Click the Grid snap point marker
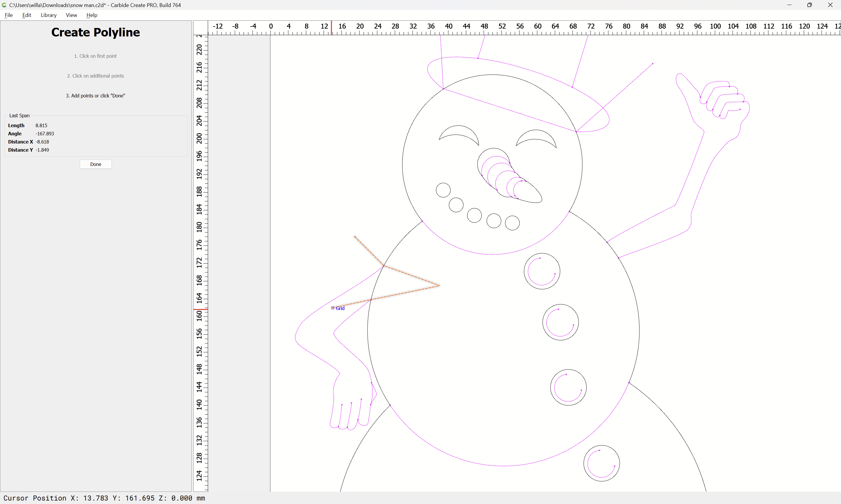The height and width of the screenshot is (504, 841). click(333, 308)
